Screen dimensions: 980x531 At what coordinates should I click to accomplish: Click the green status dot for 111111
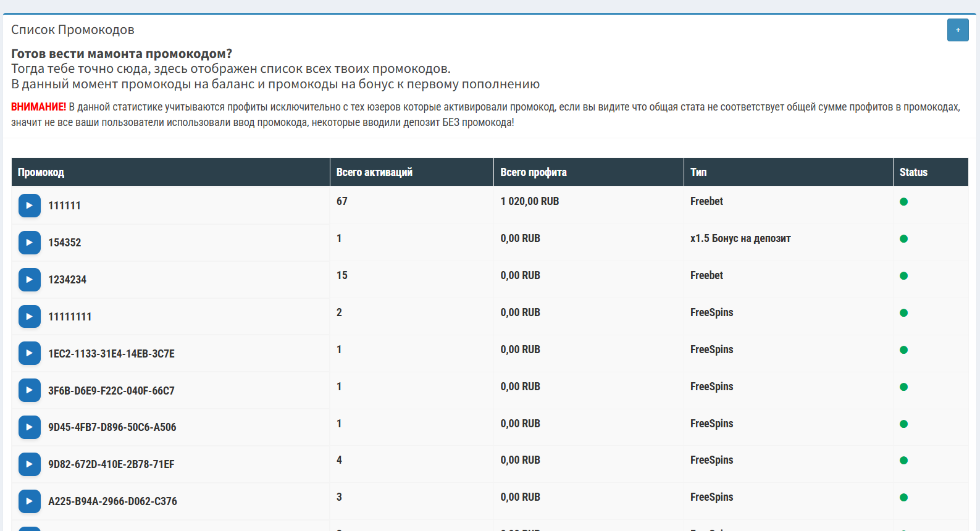(903, 202)
